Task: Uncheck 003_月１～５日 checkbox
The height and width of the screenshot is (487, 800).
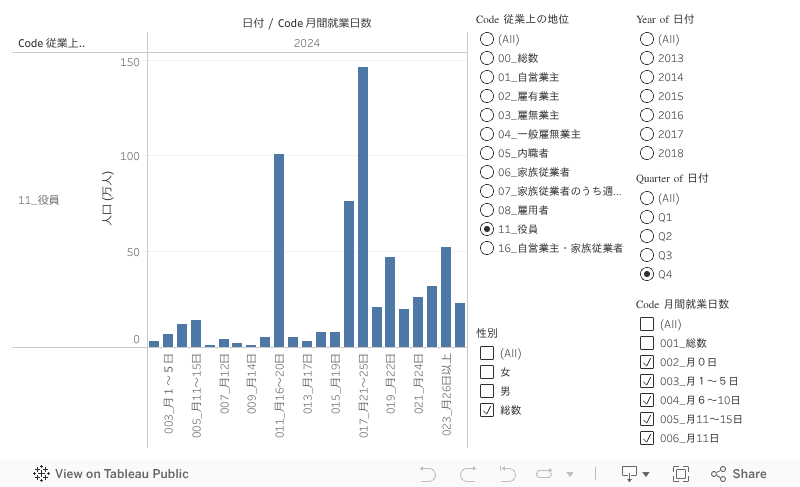Action: coord(646,381)
